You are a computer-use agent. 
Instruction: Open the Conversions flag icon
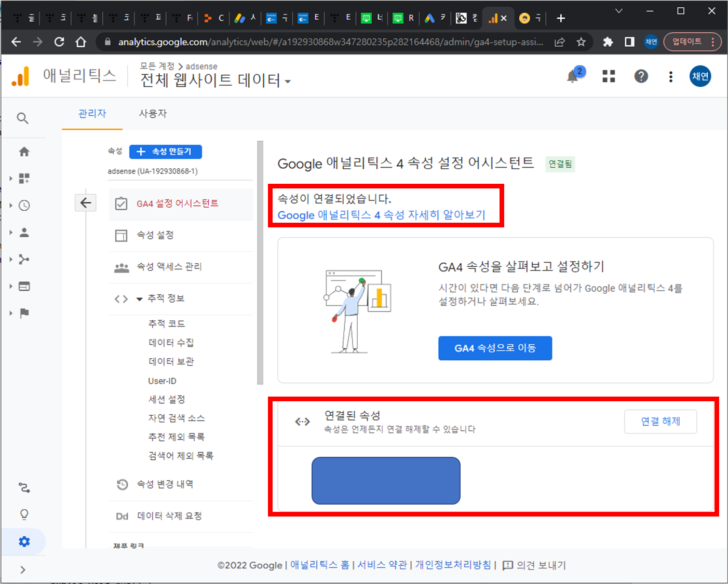(x=24, y=313)
